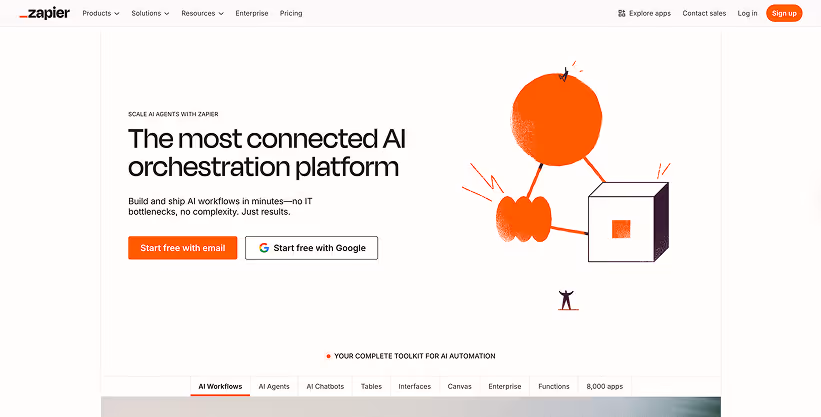Switch to the Functions tab
This screenshot has height=417, width=821.
pyautogui.click(x=554, y=387)
